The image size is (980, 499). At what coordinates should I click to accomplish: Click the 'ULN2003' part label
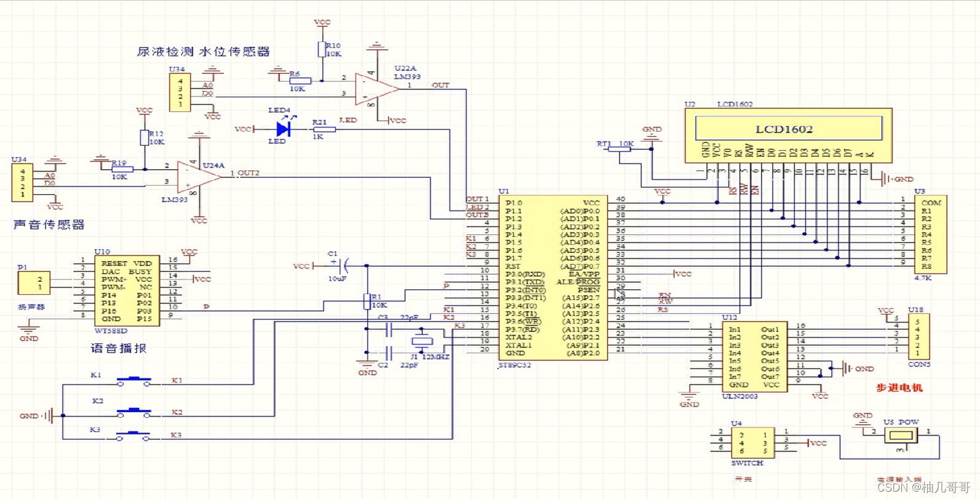(739, 396)
